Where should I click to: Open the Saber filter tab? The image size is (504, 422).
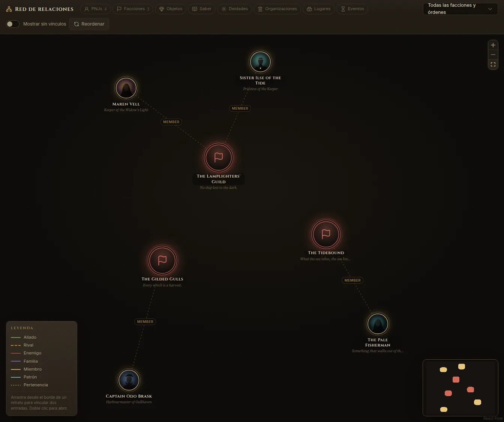pos(202,9)
